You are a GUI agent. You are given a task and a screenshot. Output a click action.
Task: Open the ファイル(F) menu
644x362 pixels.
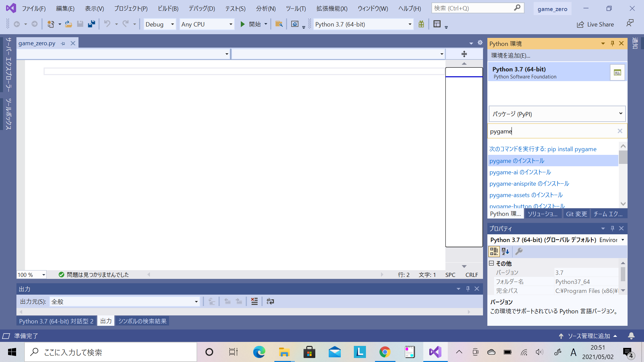[x=34, y=8]
